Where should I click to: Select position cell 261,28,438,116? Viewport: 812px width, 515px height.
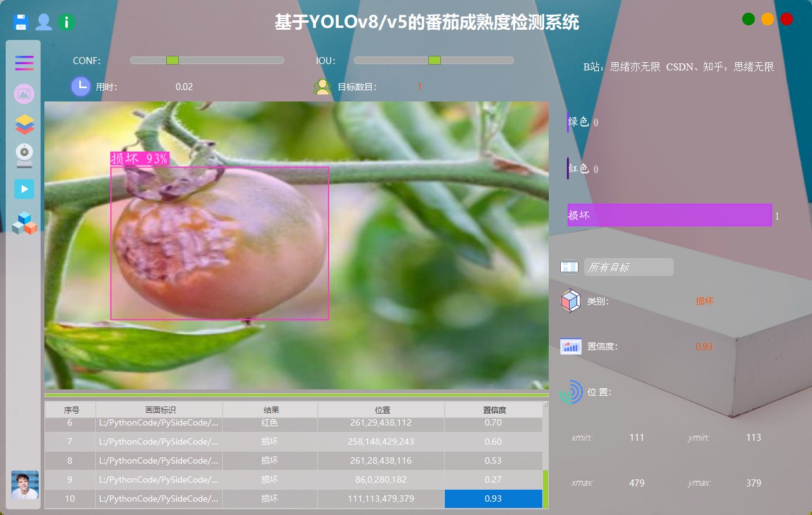(381, 460)
